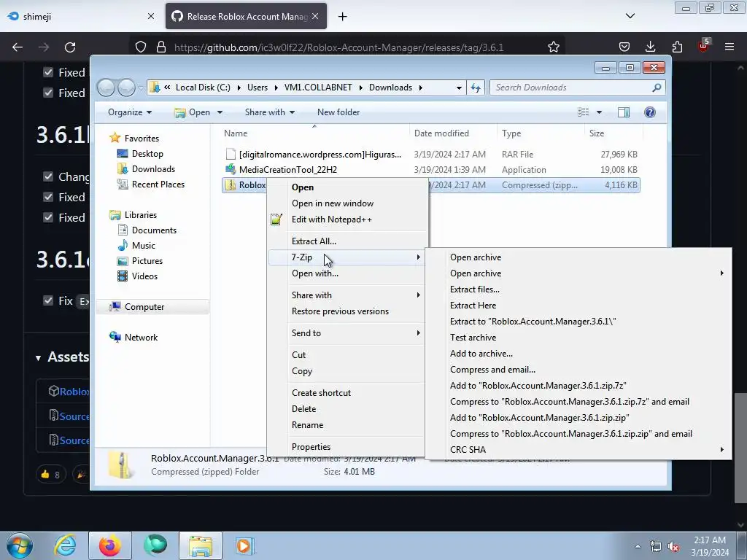Save page to Pocket icon

coord(624,47)
